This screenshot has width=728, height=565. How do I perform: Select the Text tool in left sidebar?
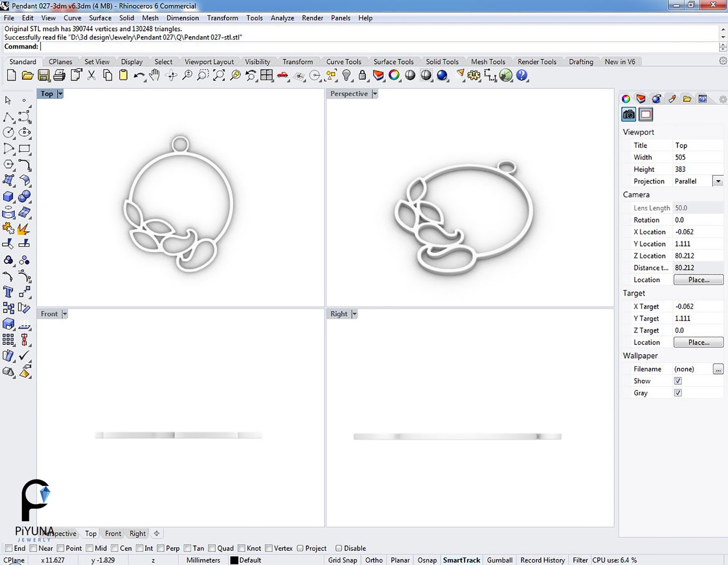[8, 292]
